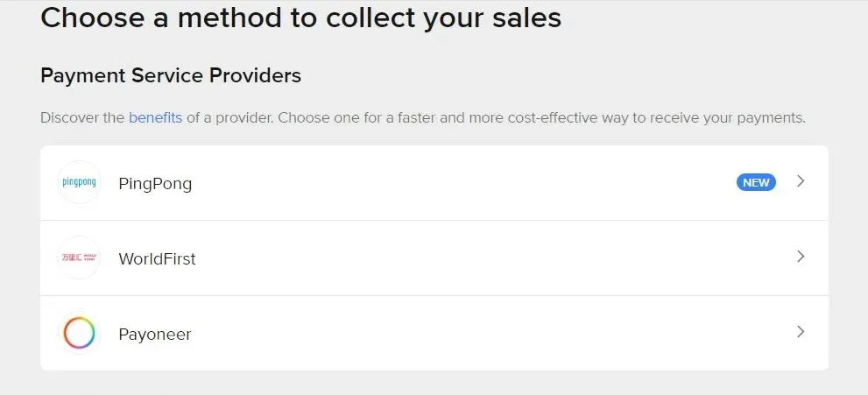This screenshot has height=395, width=868.
Task: Click the 'Choose a method' page title
Action: pyautogui.click(x=301, y=18)
